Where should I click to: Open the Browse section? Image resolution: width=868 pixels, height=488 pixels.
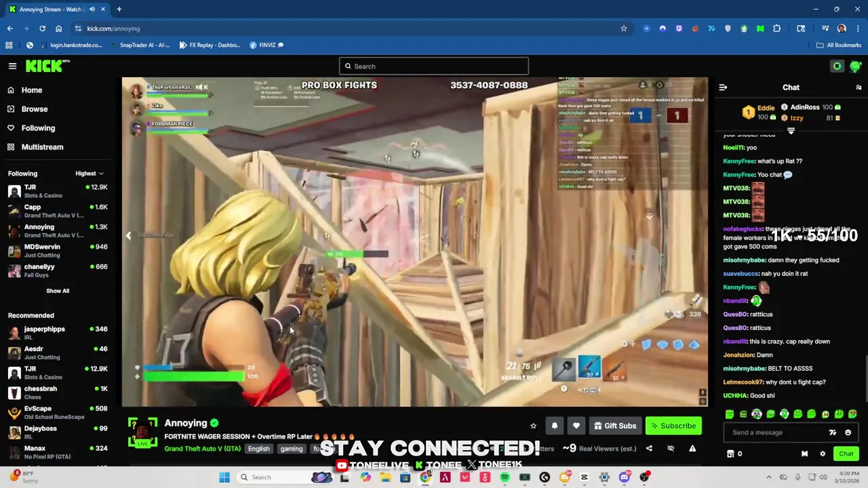pos(34,109)
